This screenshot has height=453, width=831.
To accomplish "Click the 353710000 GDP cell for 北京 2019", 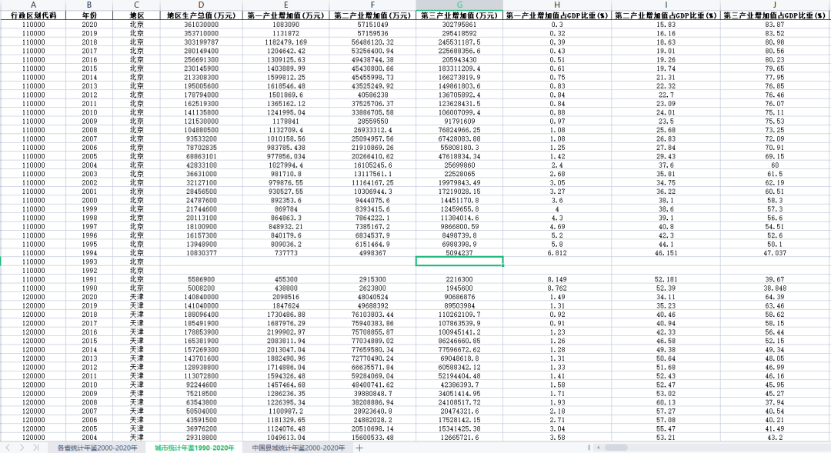I will point(201,33).
